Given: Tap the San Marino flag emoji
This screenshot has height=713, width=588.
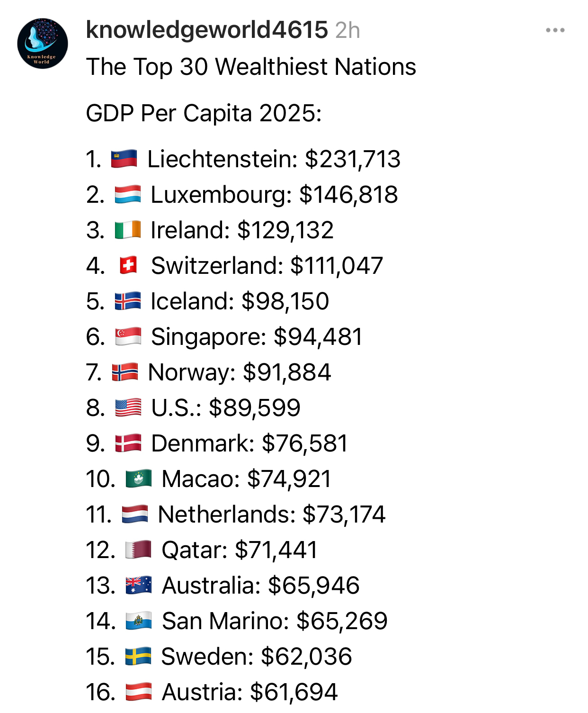Looking at the screenshot, I should [138, 621].
